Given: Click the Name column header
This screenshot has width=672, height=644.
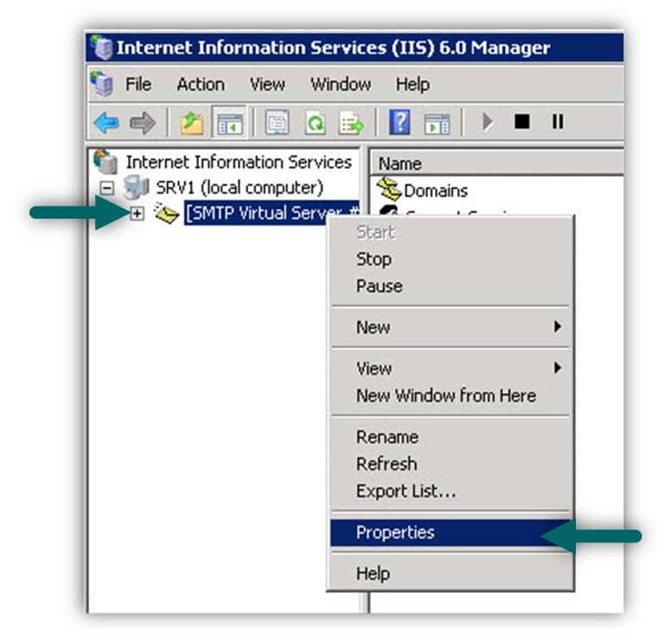Looking at the screenshot, I should tap(496, 163).
